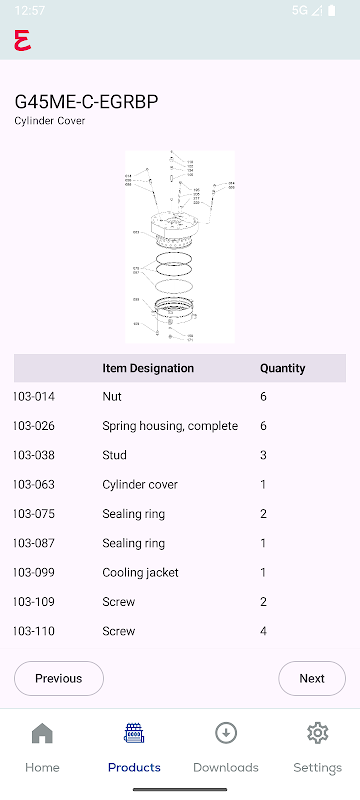Screen dimensions: 360x800
Task: Tap the red logo icon in header
Action: point(22,40)
